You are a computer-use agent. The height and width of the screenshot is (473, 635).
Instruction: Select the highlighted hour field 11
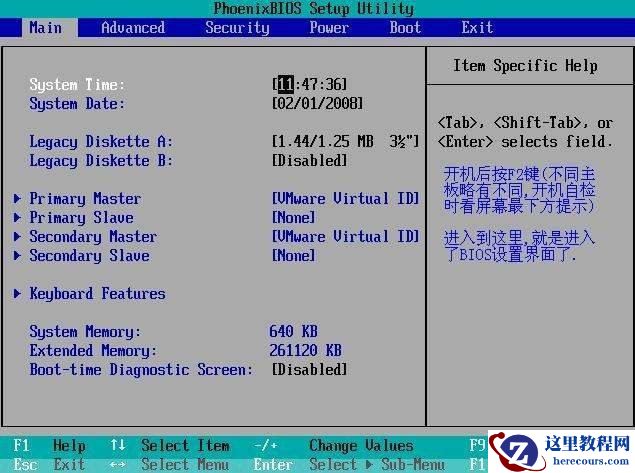click(286, 84)
